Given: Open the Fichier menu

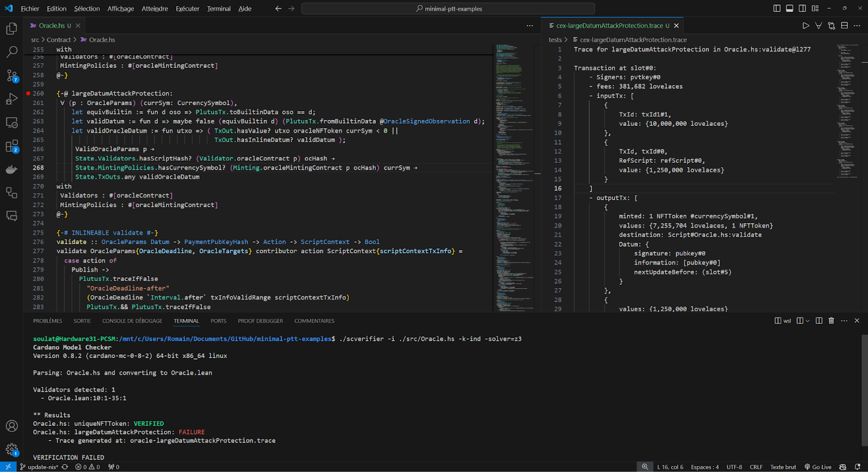Looking at the screenshot, I should (x=30, y=8).
